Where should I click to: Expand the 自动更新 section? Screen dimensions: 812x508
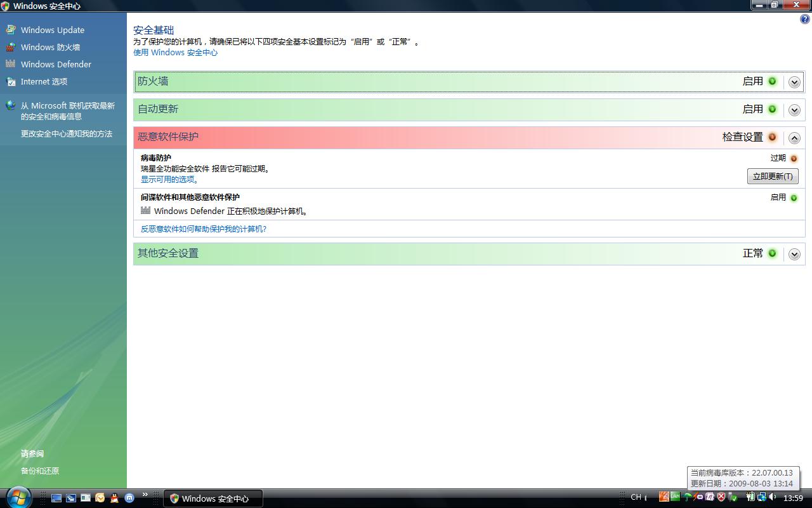794,110
